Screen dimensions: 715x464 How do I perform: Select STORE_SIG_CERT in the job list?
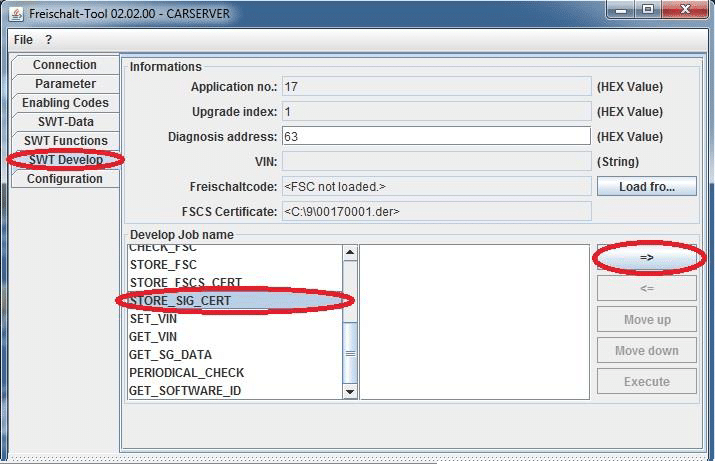(234, 300)
